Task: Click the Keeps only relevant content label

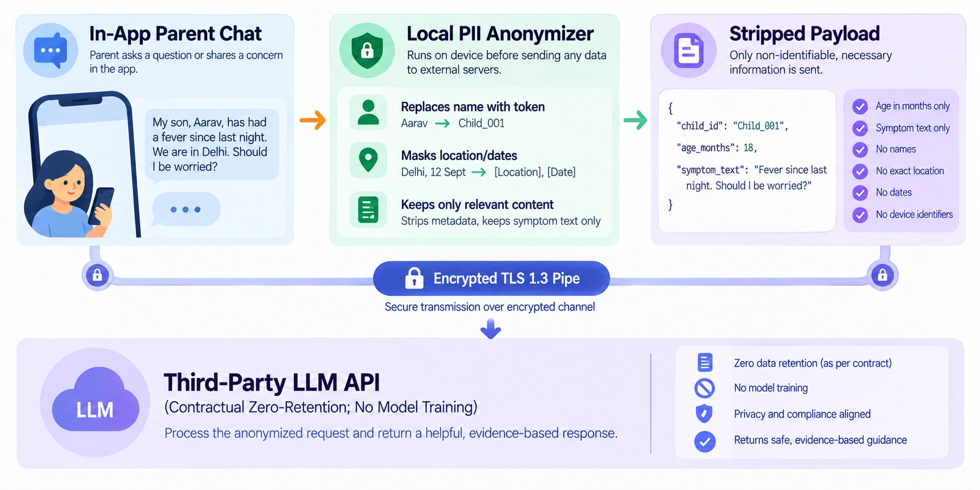Action: [477, 204]
